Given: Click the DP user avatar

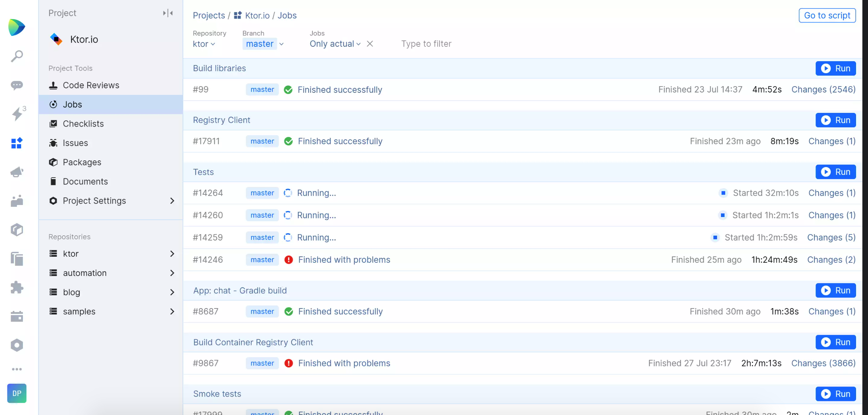Looking at the screenshot, I should [17, 393].
